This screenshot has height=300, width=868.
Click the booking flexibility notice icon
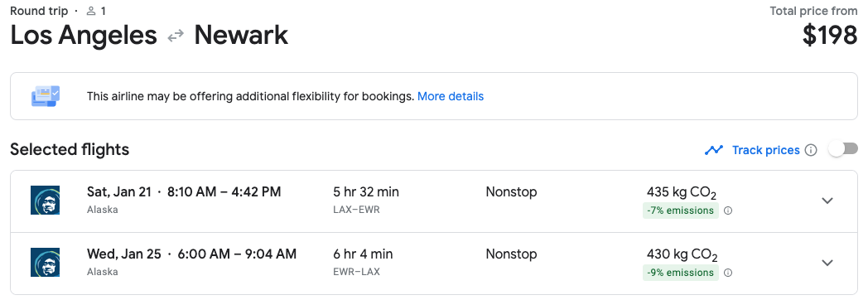click(46, 96)
